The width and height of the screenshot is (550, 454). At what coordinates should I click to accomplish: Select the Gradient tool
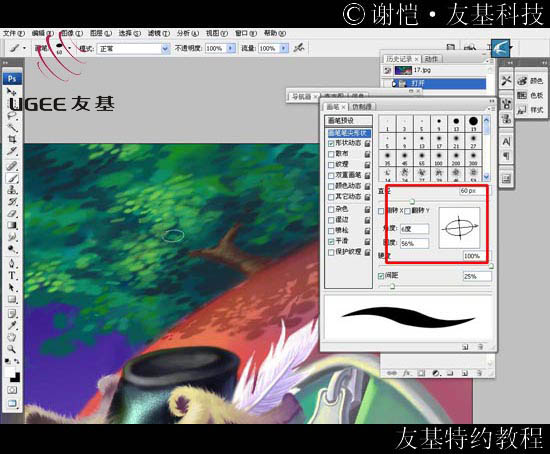(12, 225)
